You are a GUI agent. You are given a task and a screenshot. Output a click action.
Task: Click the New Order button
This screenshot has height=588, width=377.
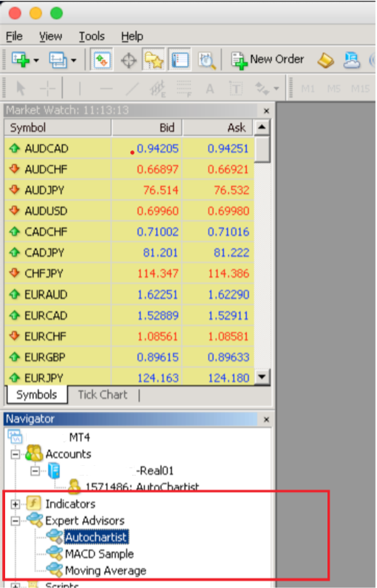click(267, 60)
